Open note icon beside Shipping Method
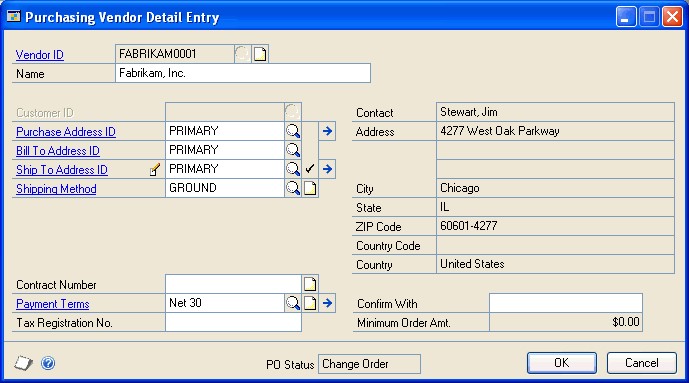 coord(310,188)
